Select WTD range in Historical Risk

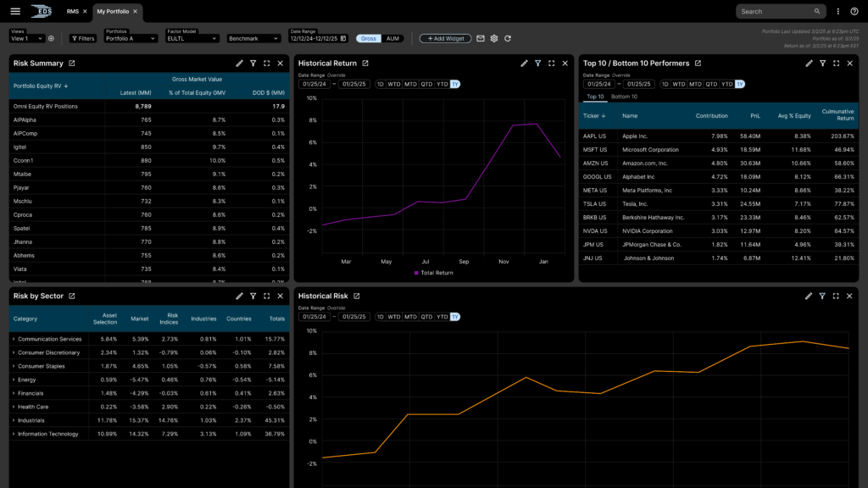[x=394, y=317]
